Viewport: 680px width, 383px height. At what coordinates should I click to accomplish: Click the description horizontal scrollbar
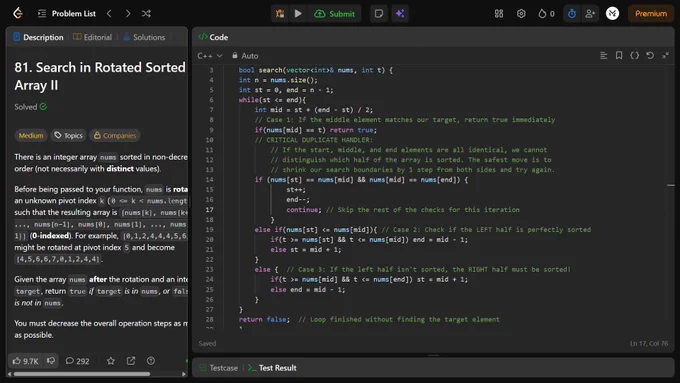tap(82, 374)
